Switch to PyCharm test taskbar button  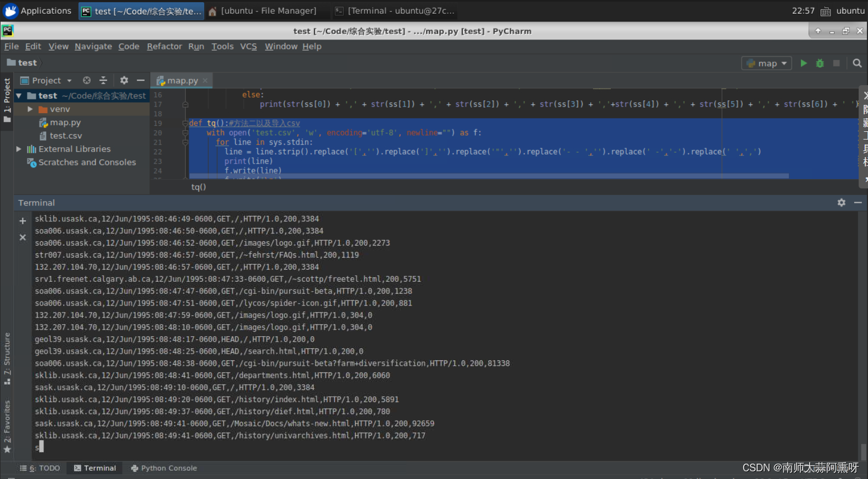click(141, 11)
